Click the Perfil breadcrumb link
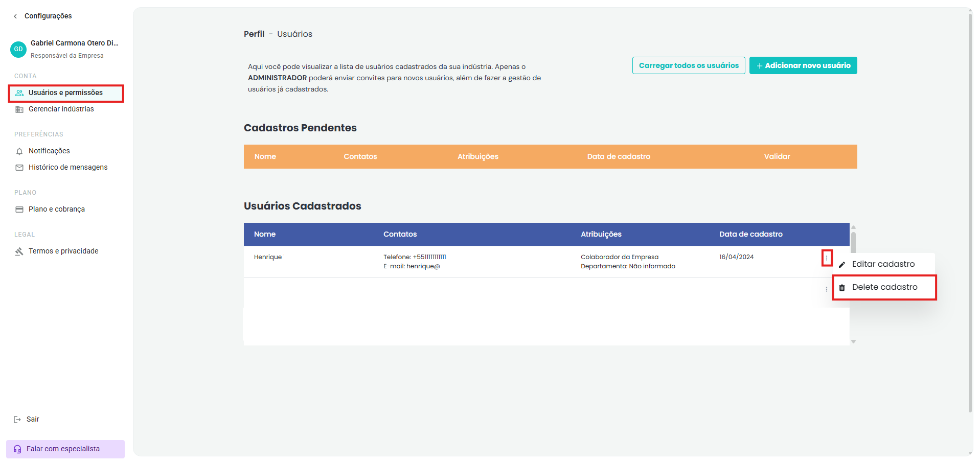 254,34
